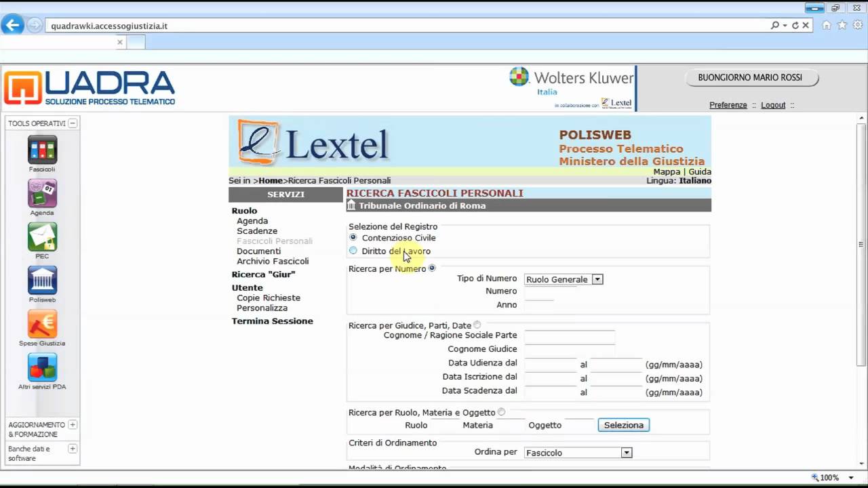Click the Ruolo heading in Servizi menu
The height and width of the screenshot is (488, 868).
(x=244, y=211)
